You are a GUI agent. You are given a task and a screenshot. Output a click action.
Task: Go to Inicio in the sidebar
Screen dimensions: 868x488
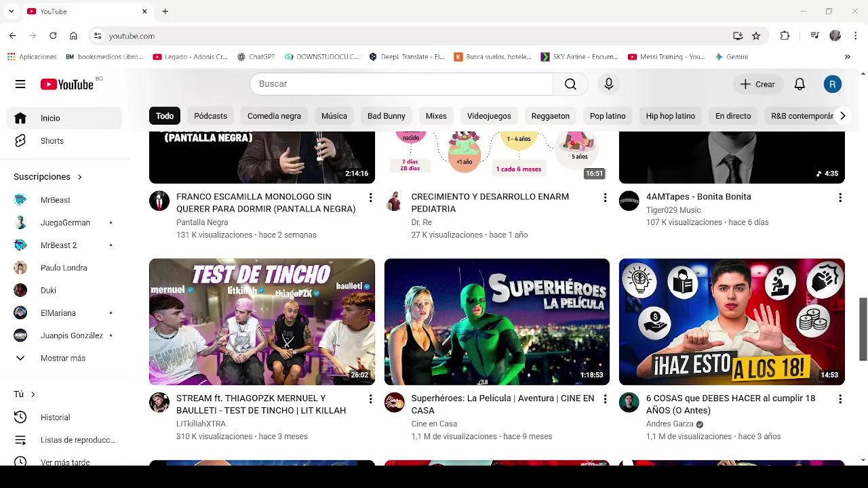(65, 118)
